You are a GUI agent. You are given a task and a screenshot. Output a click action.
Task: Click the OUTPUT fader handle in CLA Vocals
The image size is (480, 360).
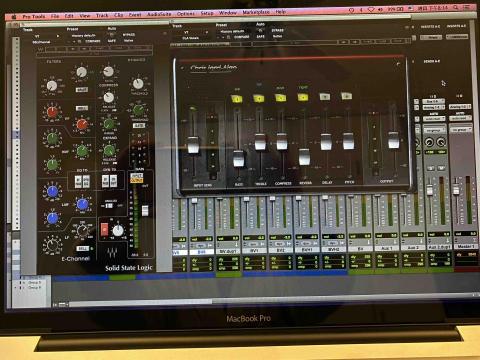point(394,140)
